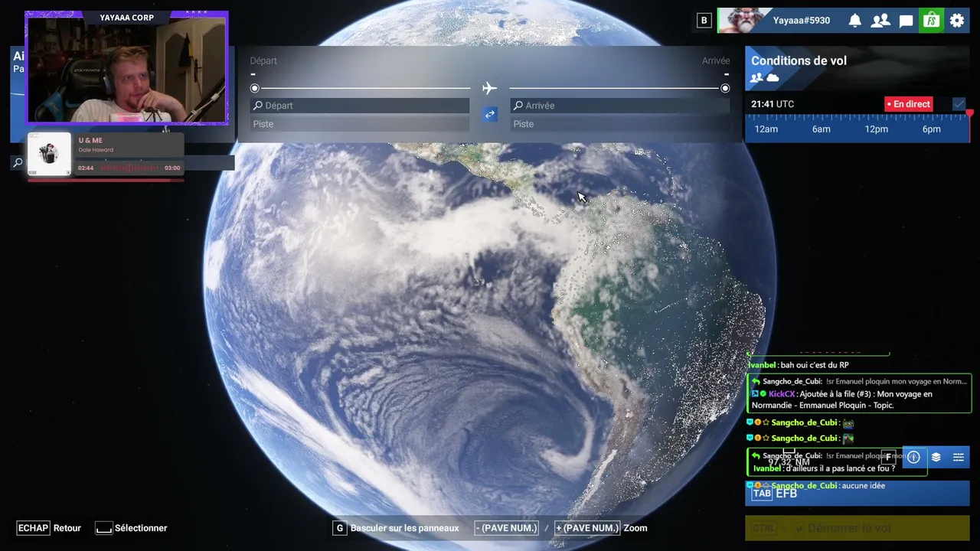Click the Retour back button
This screenshot has width=980, height=551.
[49, 528]
